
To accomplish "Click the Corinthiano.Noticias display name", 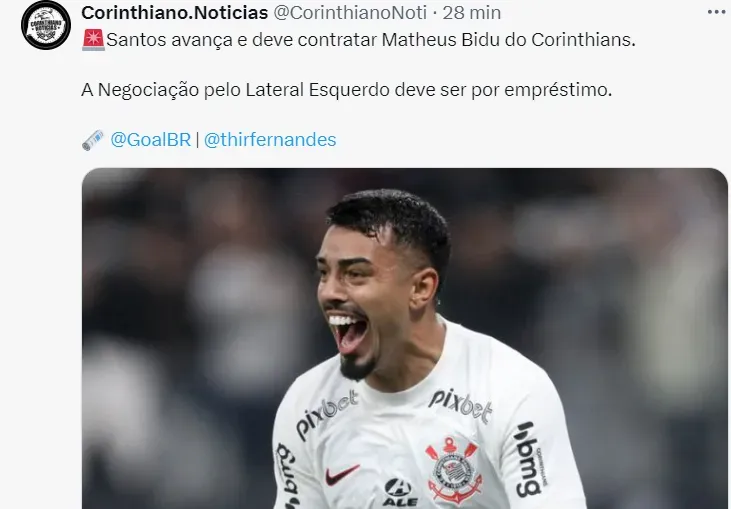I will [174, 13].
